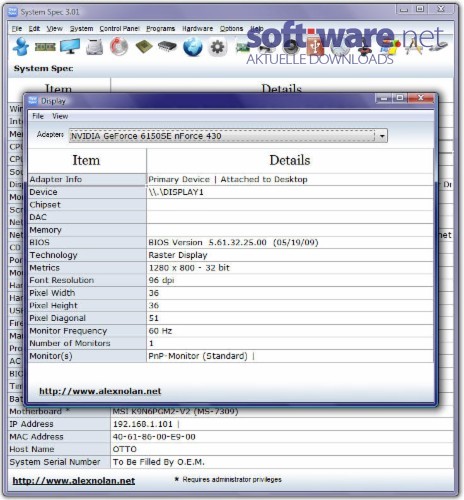Close the Display window
This screenshot has width=464, height=500.
(x=421, y=98)
